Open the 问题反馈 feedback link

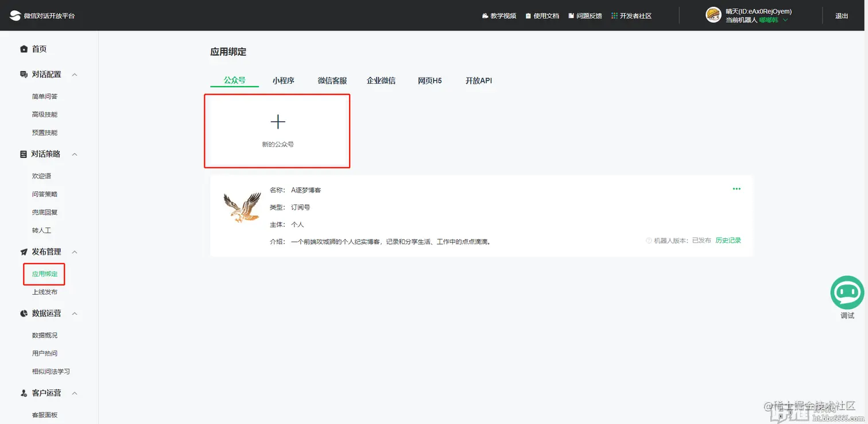click(585, 16)
